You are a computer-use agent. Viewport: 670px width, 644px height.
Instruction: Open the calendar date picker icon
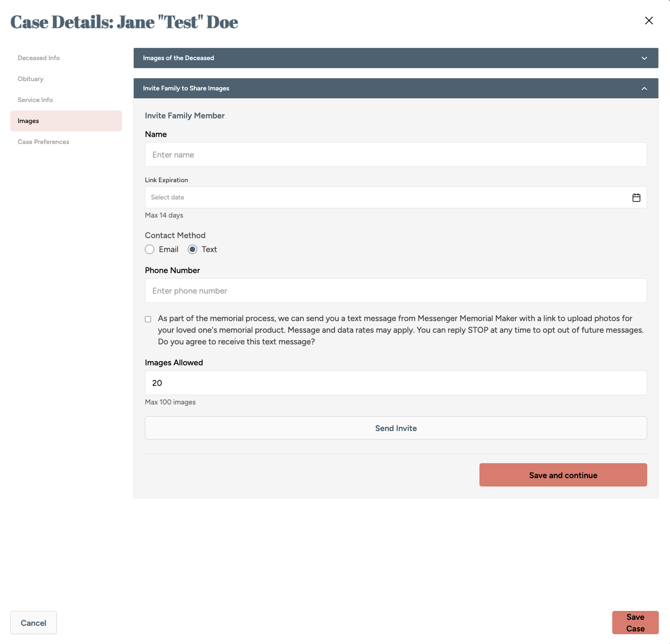(636, 198)
